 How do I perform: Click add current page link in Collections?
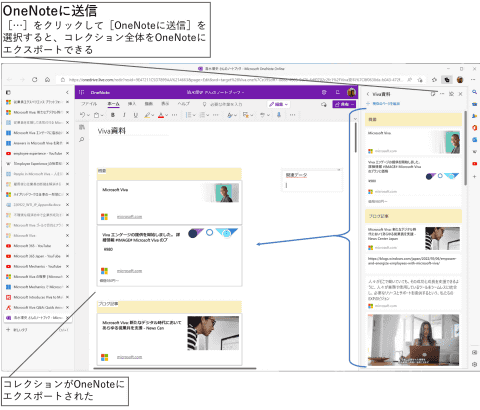[383, 104]
